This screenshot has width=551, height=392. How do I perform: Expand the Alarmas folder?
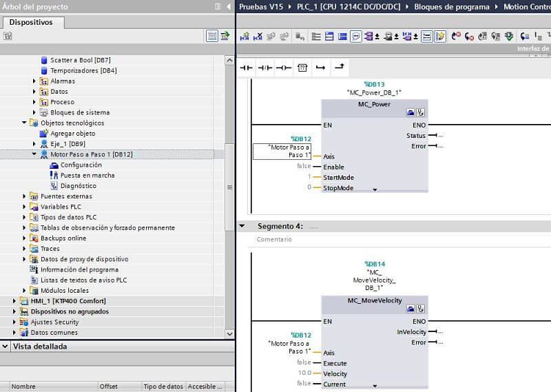click(x=34, y=81)
